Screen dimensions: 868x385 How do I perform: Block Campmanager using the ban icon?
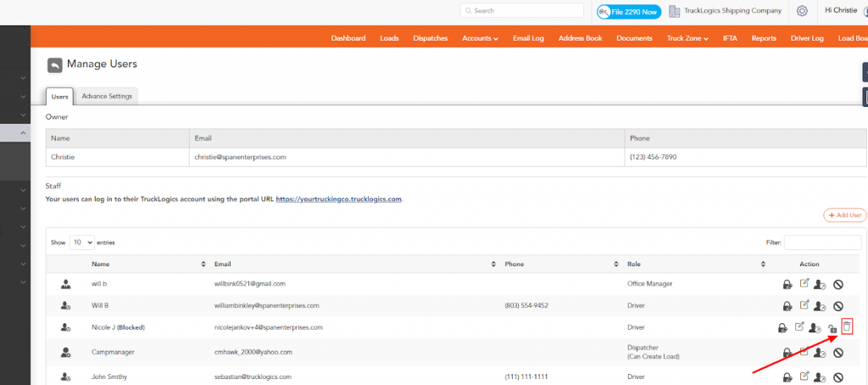[838, 352]
